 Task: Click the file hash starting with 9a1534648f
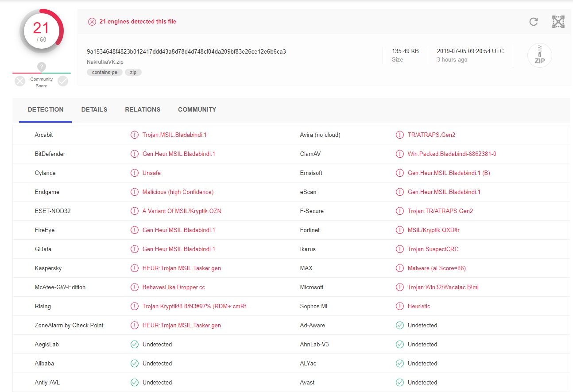pyautogui.click(x=186, y=51)
